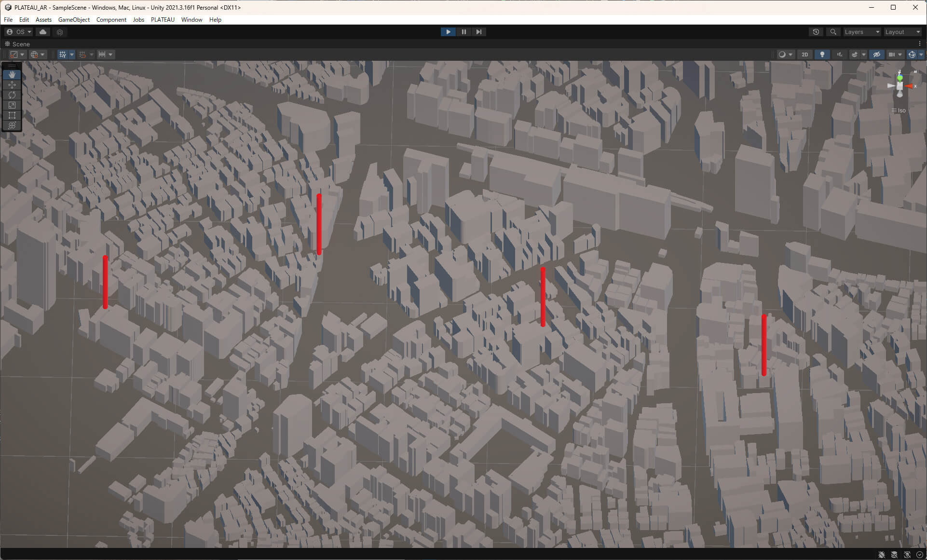
Task: Click the green Y axis on orientation gizmo
Action: pyautogui.click(x=900, y=77)
